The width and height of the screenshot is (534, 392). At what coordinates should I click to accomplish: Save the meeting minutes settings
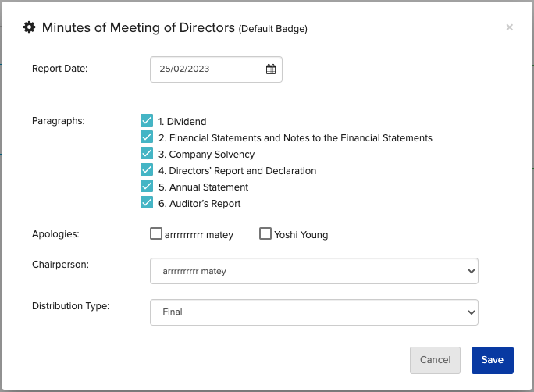[x=493, y=360]
